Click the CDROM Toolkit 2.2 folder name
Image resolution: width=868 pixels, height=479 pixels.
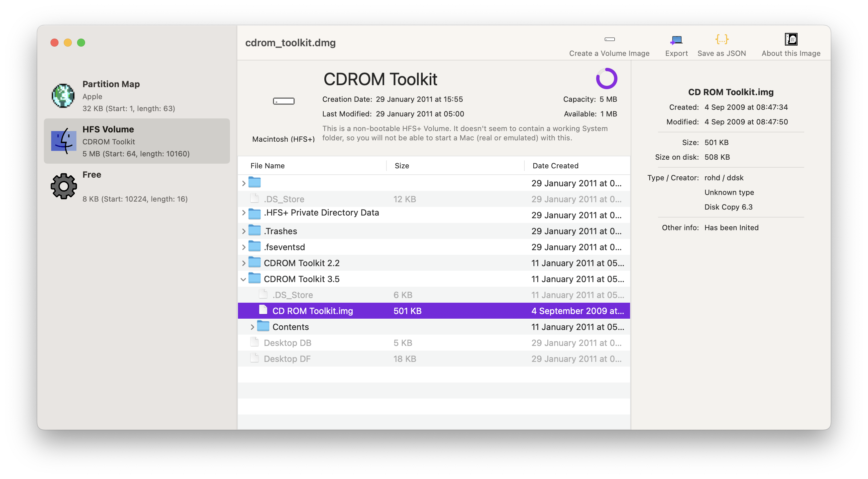pos(302,263)
